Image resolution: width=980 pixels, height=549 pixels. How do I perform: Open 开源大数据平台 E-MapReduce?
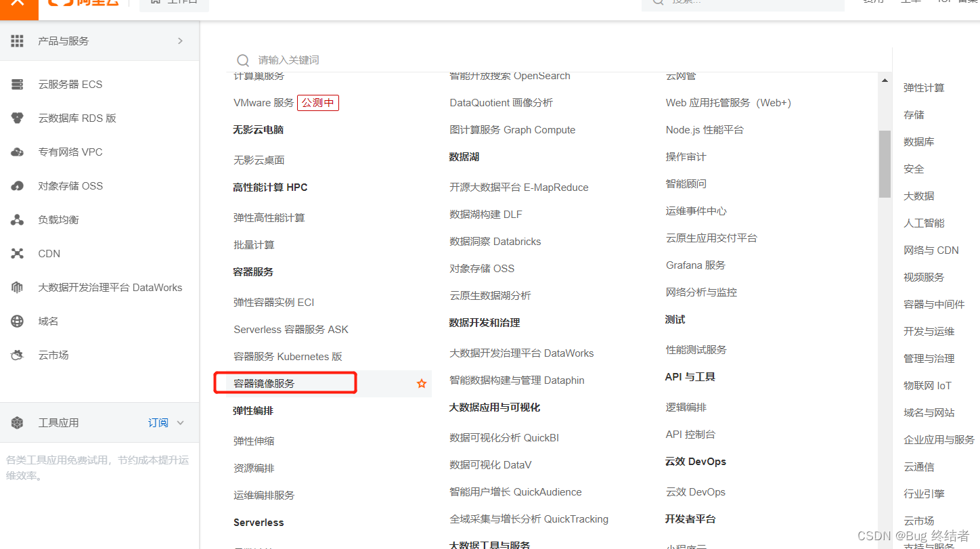(519, 188)
